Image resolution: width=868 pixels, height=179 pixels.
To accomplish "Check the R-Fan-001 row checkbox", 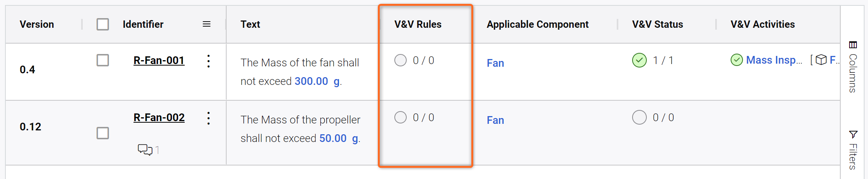I will click(103, 60).
